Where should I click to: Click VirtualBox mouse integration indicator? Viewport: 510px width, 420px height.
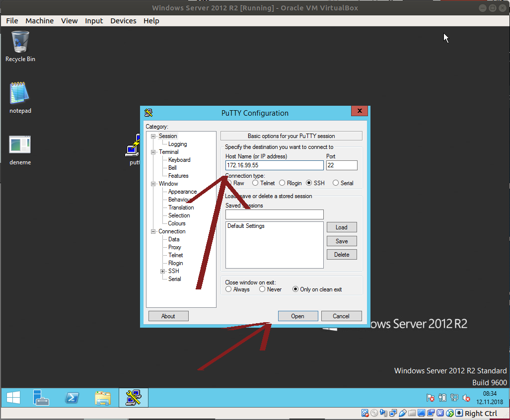tap(450, 413)
